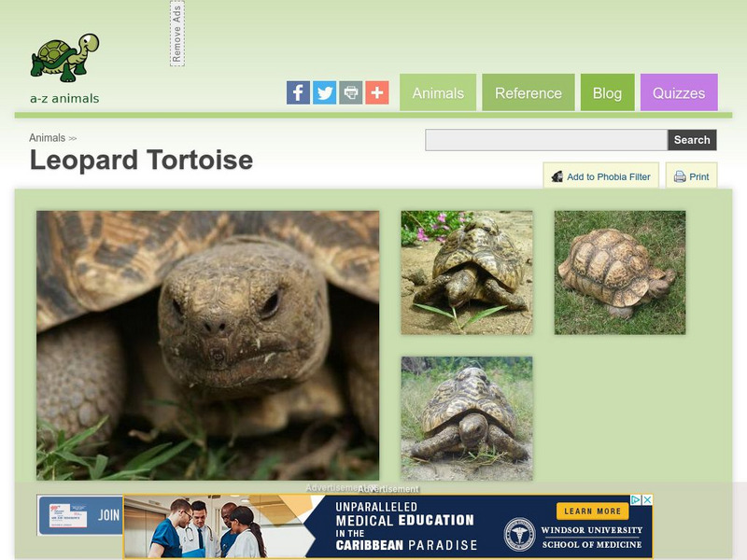This screenshot has height=560, width=747.
Task: Add Leopard Tortoise to Phobia Filter
Action: click(x=602, y=175)
